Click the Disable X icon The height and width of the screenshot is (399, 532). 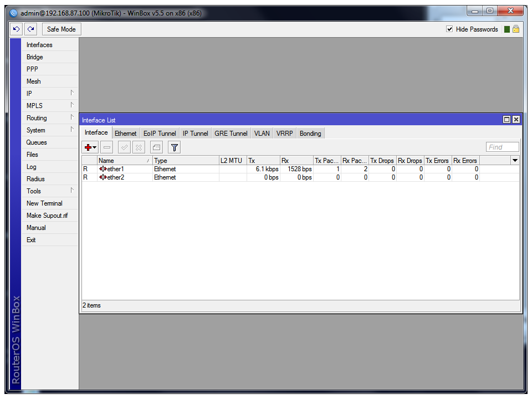(139, 147)
